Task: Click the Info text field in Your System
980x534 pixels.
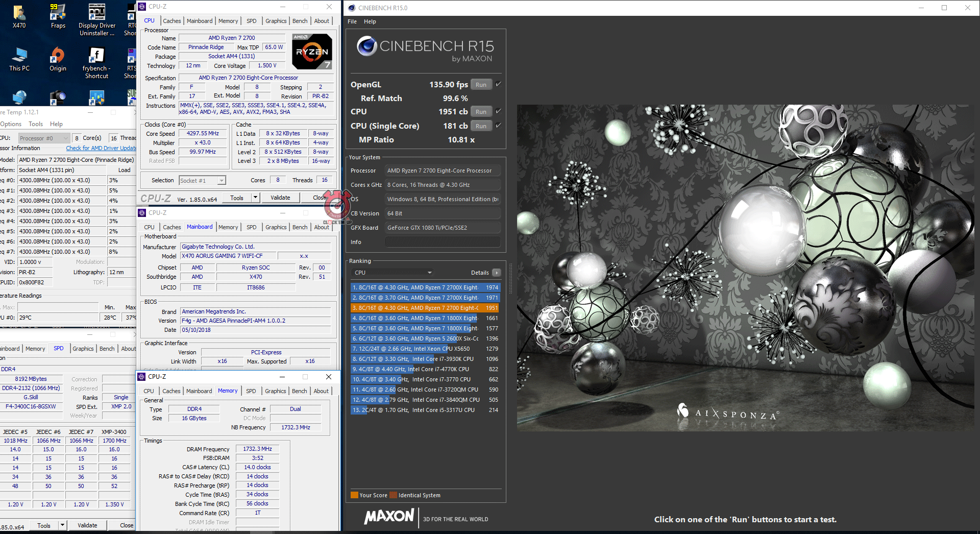Action: (x=442, y=242)
